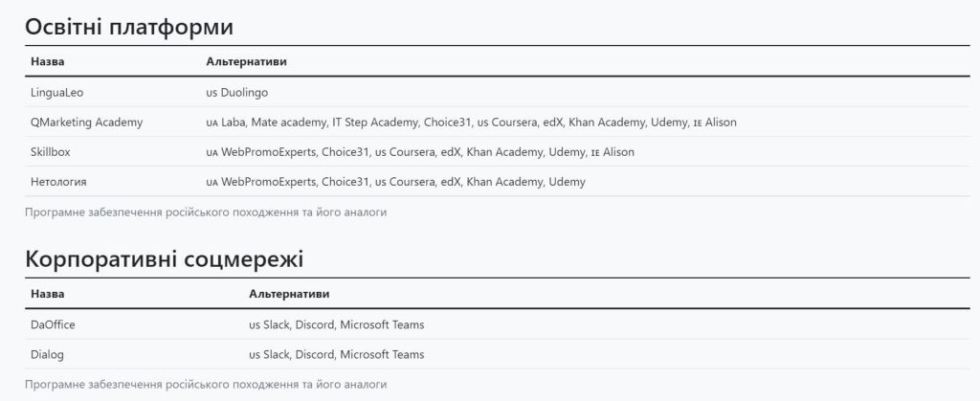This screenshot has height=401, width=980.
Task: Click IT Step Academy alternative
Action: (374, 123)
